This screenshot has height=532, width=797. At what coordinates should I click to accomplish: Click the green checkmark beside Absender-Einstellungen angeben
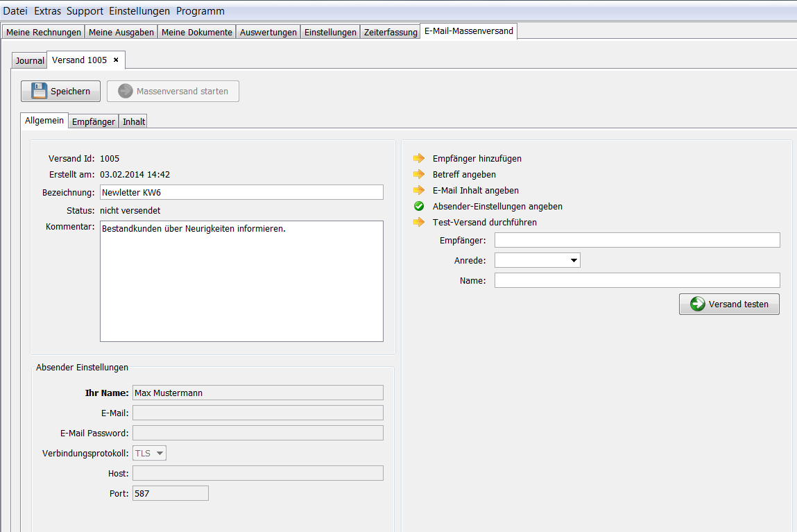coord(418,206)
